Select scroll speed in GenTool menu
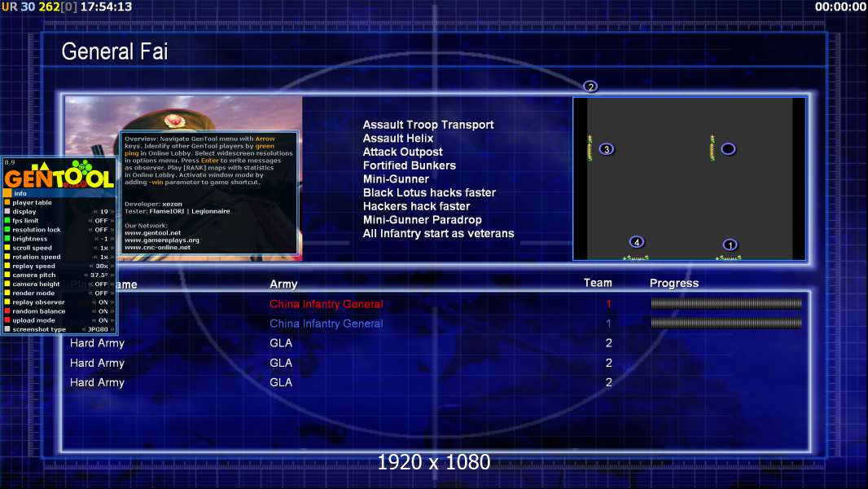Viewport: 868px width, 489px height. (32, 248)
